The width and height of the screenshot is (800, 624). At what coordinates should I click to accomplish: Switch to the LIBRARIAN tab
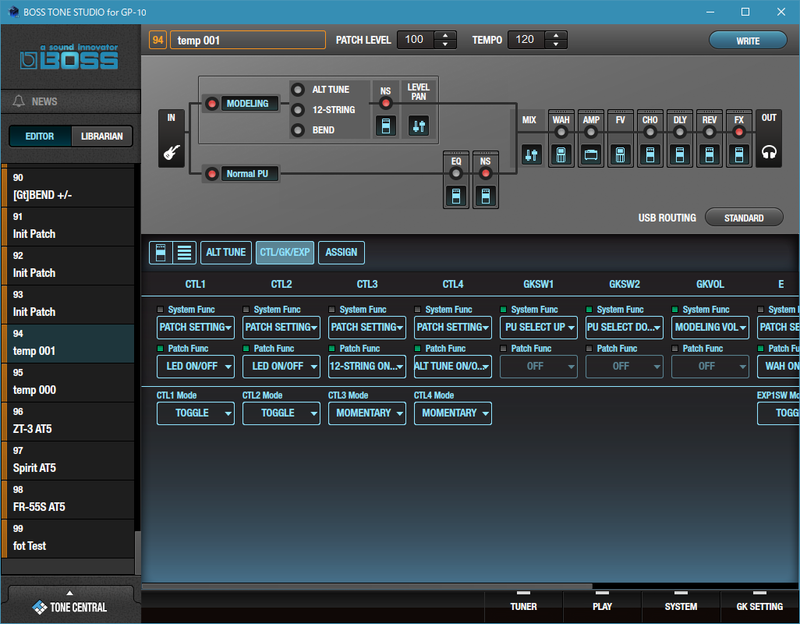click(x=102, y=136)
